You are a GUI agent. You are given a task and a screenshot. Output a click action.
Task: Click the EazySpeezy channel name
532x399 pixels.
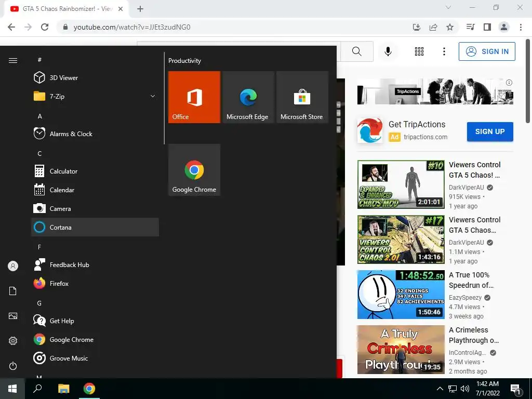click(x=465, y=298)
